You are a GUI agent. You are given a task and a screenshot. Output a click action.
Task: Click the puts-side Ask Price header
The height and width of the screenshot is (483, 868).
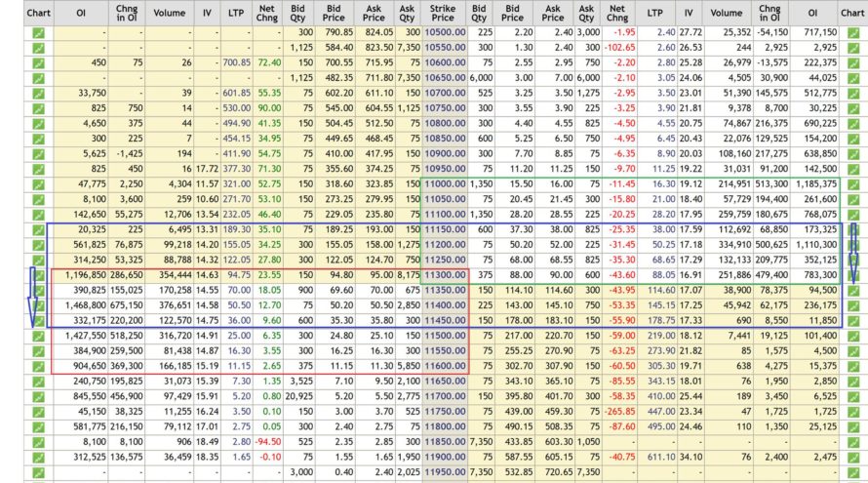[552, 13]
